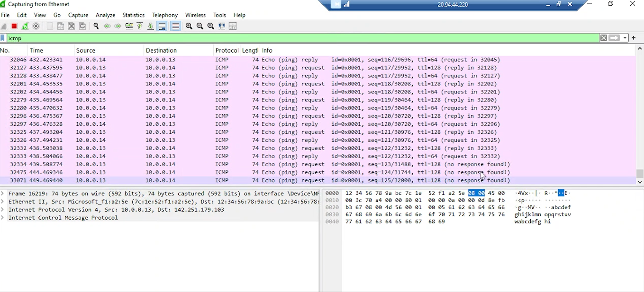This screenshot has width=644, height=292.
Task: Open the Go menu
Action: pyautogui.click(x=57, y=15)
